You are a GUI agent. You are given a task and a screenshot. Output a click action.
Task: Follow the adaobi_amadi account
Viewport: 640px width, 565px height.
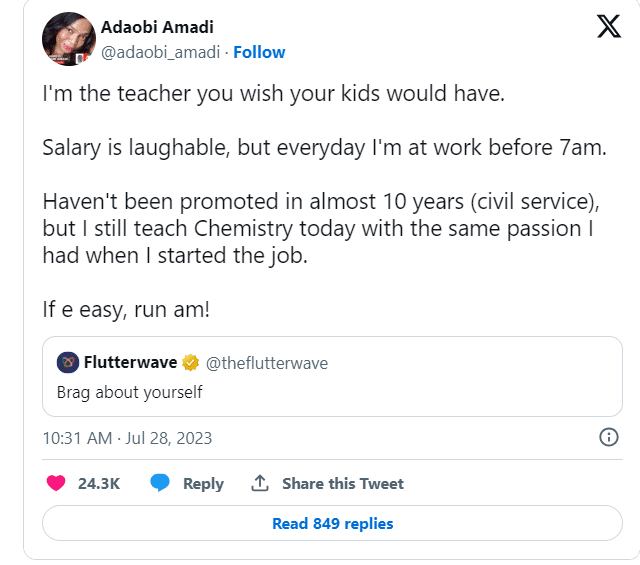click(259, 52)
